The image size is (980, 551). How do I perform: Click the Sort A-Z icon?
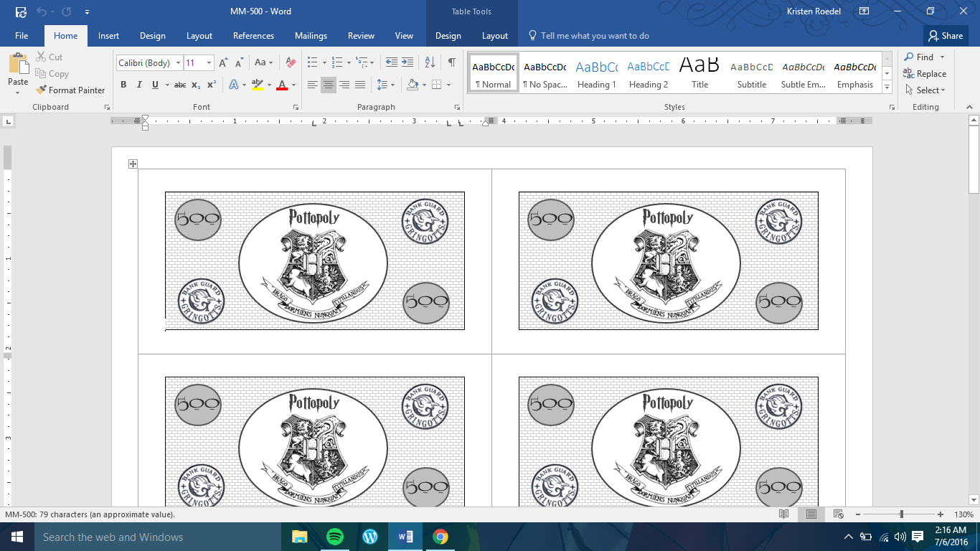(x=429, y=63)
